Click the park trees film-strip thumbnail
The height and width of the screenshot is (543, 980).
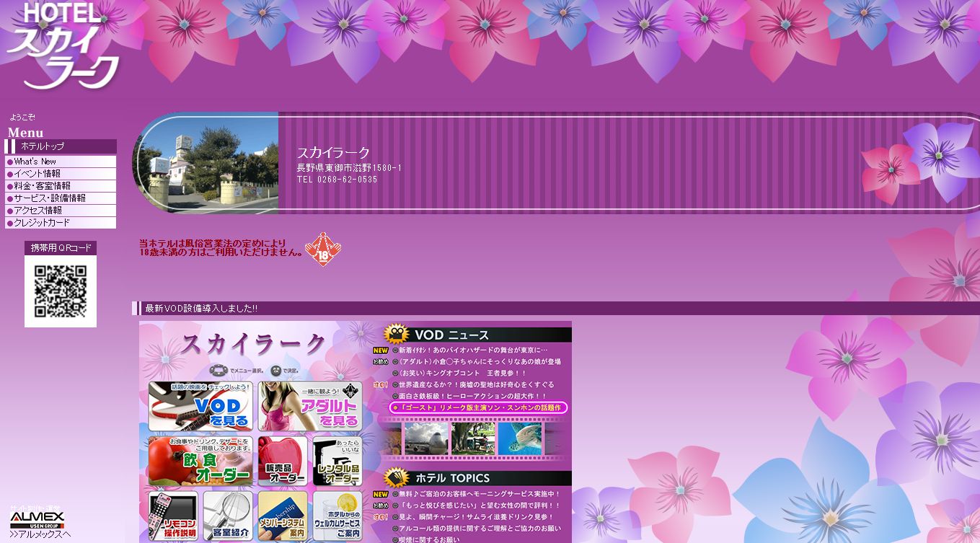(x=473, y=438)
